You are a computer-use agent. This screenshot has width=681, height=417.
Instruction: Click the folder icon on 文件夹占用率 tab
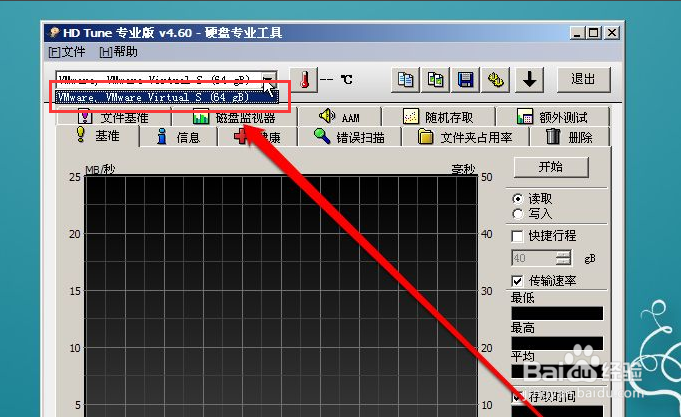pyautogui.click(x=426, y=136)
